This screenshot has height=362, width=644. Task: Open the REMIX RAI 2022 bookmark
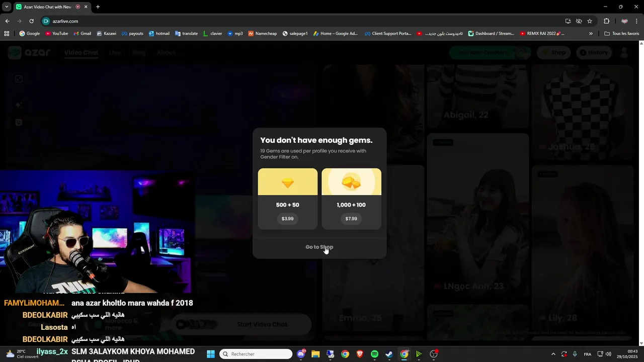pos(542,34)
